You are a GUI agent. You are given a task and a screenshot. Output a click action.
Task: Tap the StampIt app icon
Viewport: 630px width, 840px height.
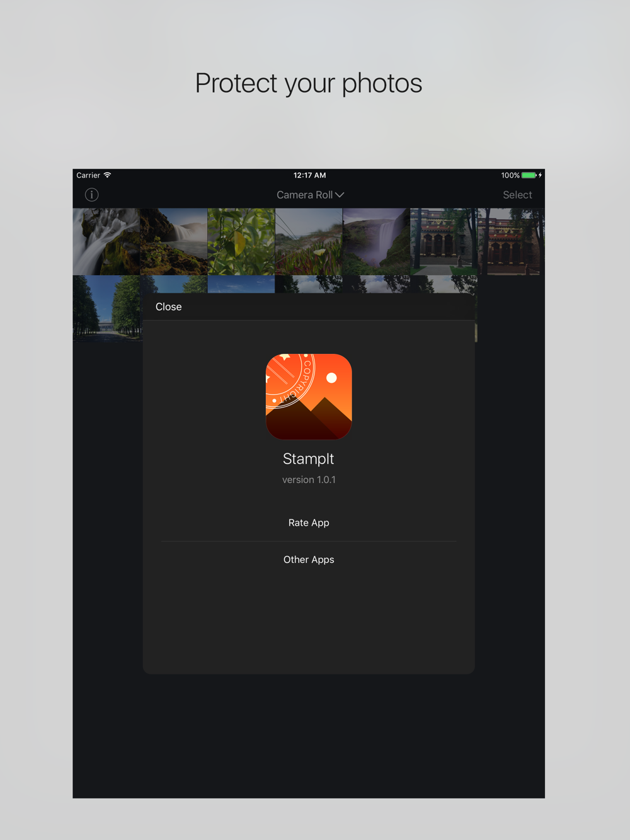309,397
